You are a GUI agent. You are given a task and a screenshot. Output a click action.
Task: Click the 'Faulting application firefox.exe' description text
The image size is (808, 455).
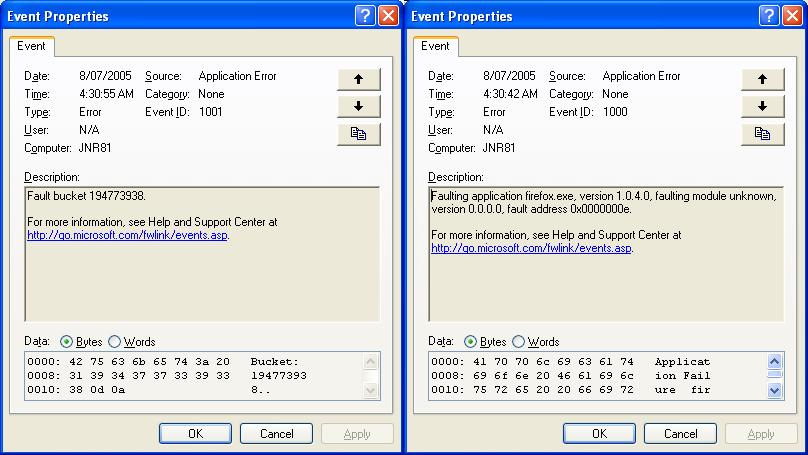(502, 196)
